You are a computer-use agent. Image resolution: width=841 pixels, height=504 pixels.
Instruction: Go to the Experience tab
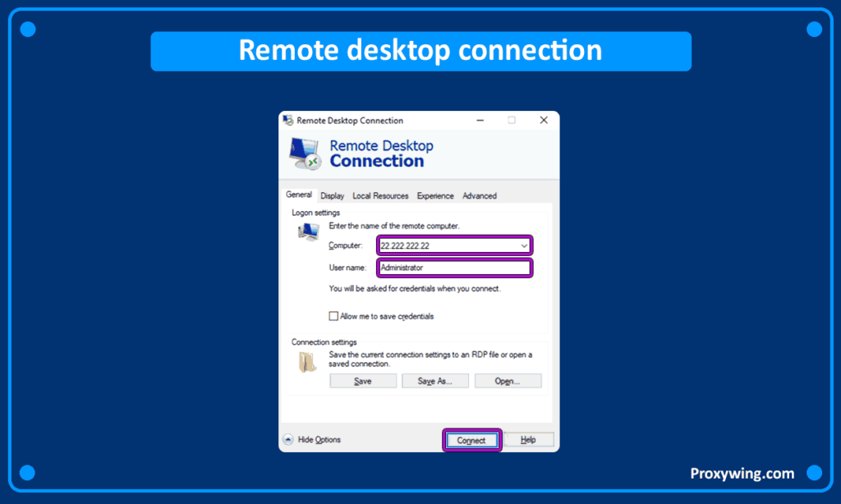[x=435, y=195]
